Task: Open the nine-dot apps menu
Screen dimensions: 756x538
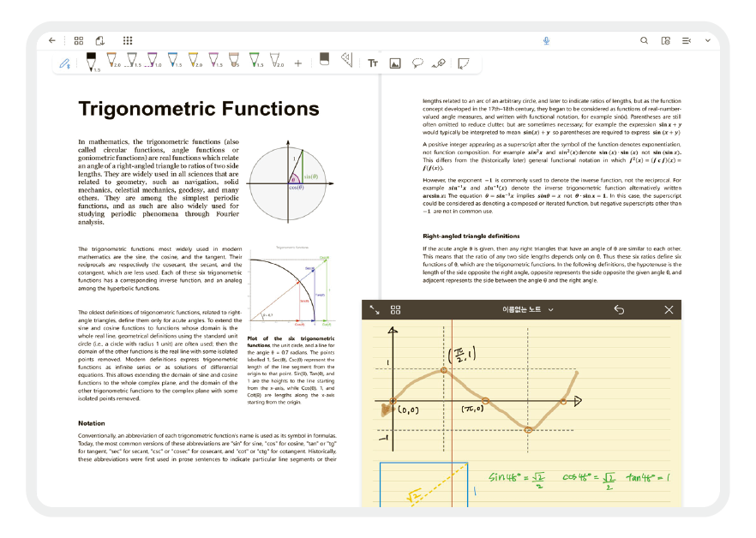Action: 127,40
